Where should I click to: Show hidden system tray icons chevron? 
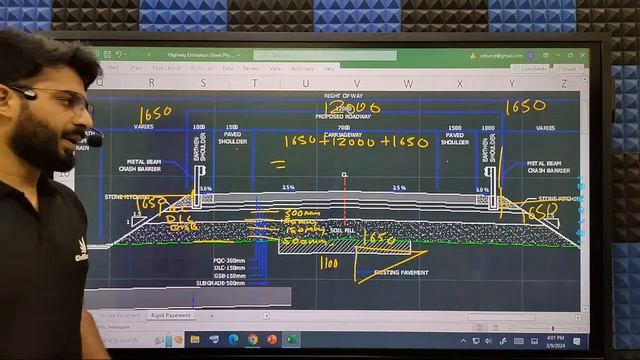(x=463, y=341)
